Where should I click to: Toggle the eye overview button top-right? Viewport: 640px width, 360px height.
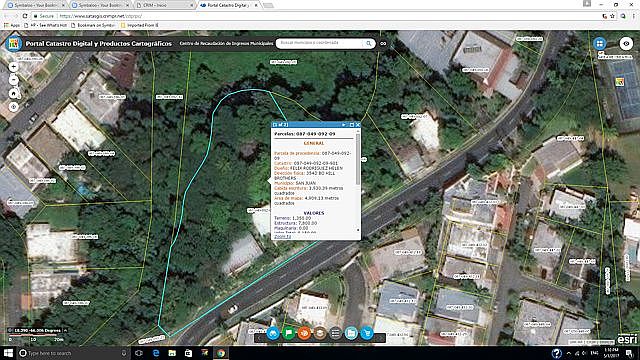[626, 43]
